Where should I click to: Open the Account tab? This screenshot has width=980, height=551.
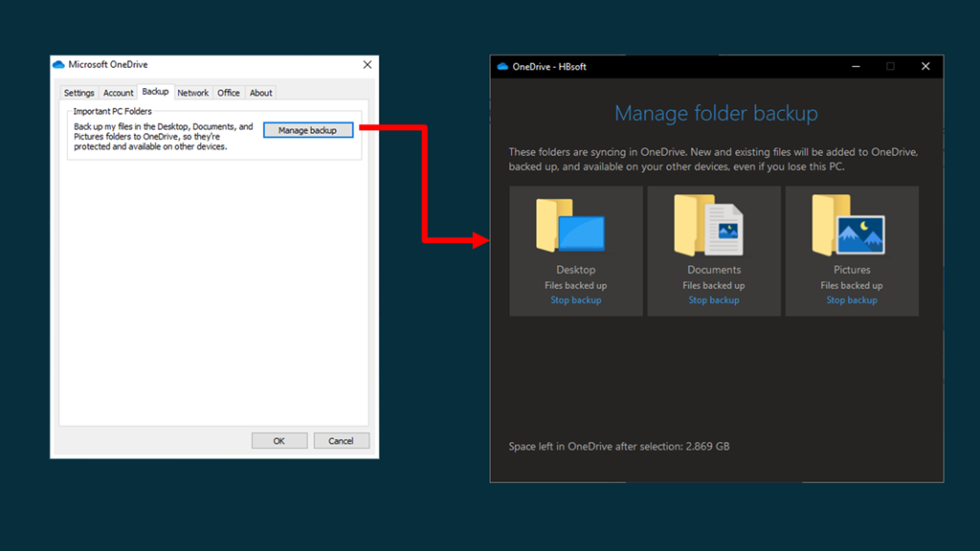119,93
